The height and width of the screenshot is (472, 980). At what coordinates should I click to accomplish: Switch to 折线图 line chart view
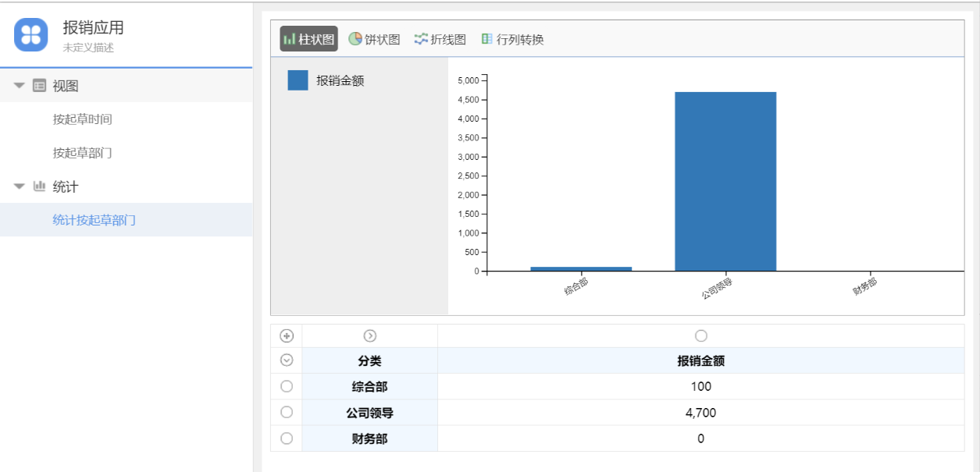click(x=440, y=39)
